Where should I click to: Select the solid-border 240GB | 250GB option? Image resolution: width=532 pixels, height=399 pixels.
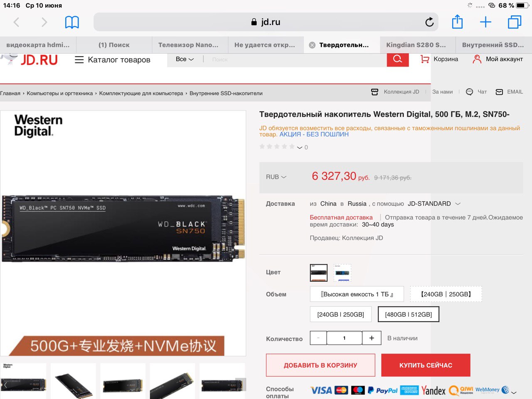pos(340,314)
